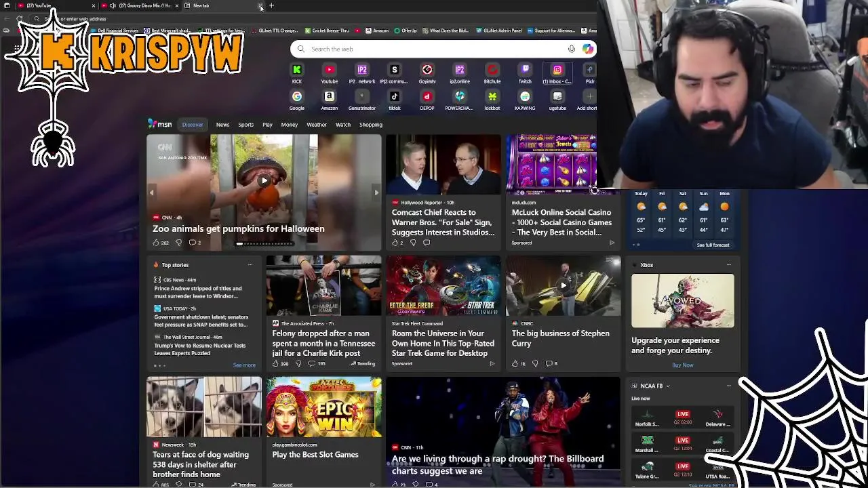The width and height of the screenshot is (868, 488).
Task: Switch to Groovy Disco Mix tab
Action: 139,5
